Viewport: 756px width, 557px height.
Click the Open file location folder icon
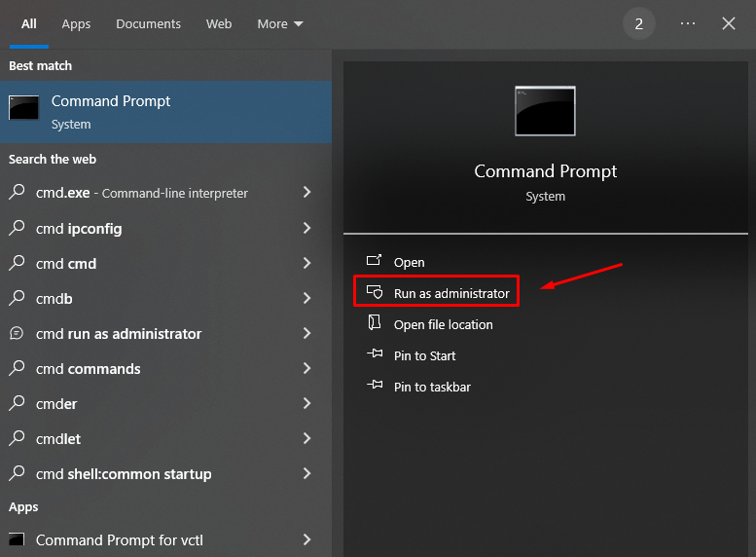pos(374,324)
